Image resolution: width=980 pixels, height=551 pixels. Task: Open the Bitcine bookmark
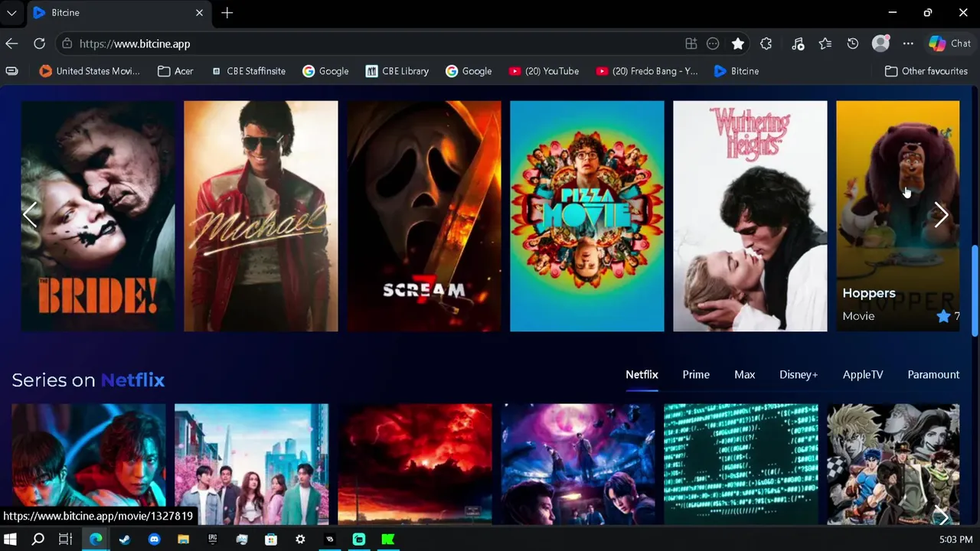[737, 71]
